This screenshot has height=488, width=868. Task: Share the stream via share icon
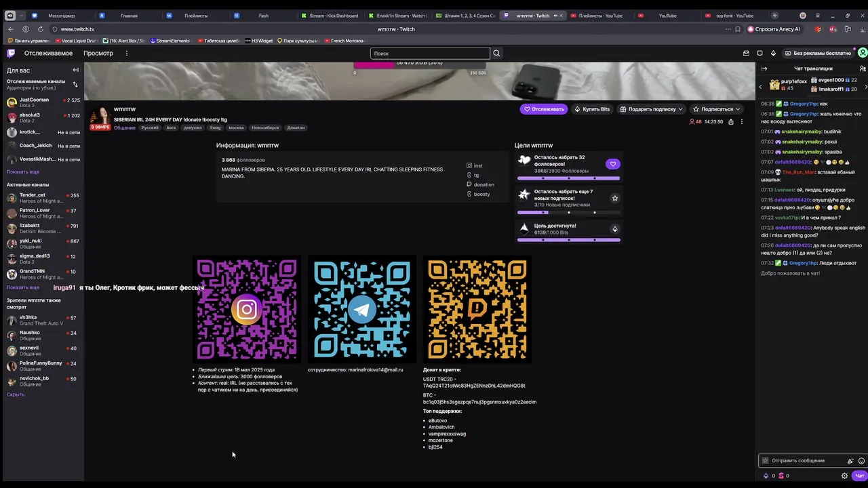pos(730,122)
